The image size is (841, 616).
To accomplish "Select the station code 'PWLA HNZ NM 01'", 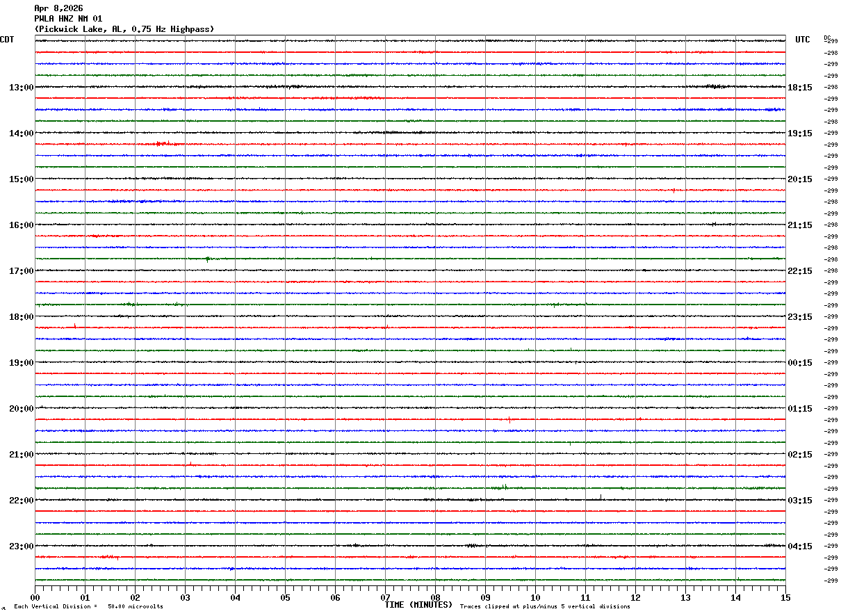I will 68,19.
